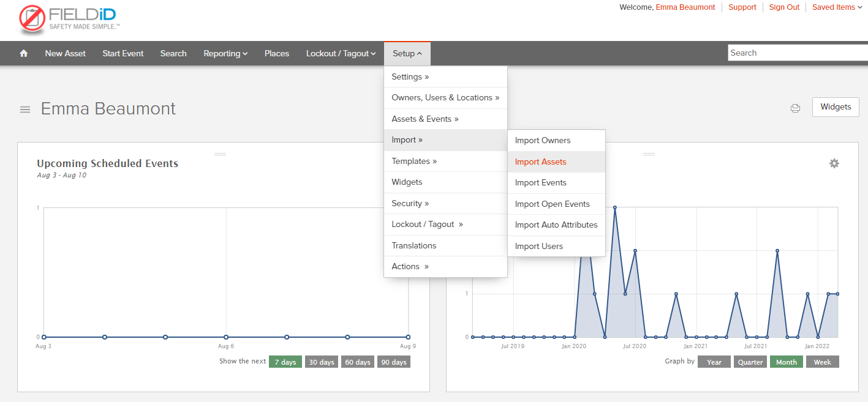Expand the Settings submenu
The width and height of the screenshot is (868, 402).
[445, 77]
